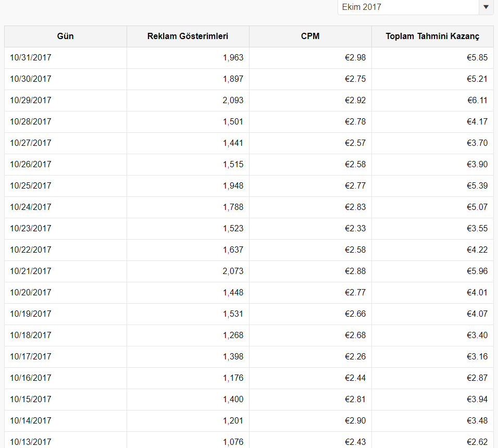The width and height of the screenshot is (498, 448).
Task: Select the date 10/14/2017
Action: coord(31,420)
